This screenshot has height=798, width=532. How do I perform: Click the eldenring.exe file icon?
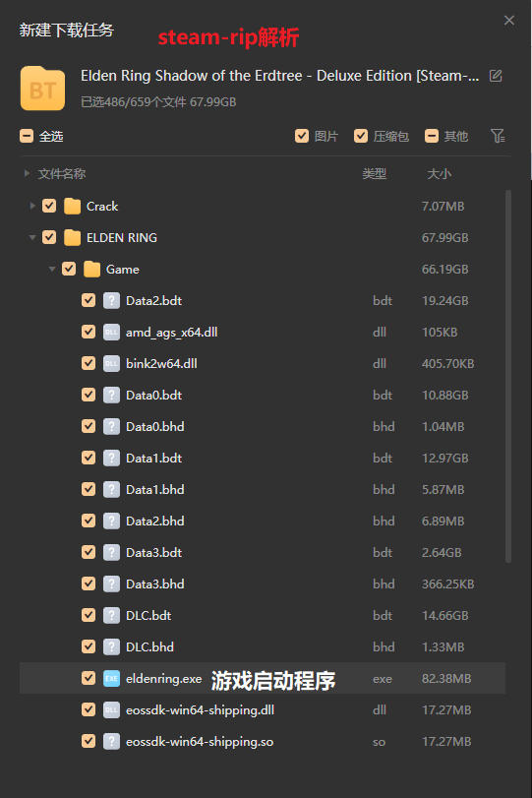tap(111, 678)
